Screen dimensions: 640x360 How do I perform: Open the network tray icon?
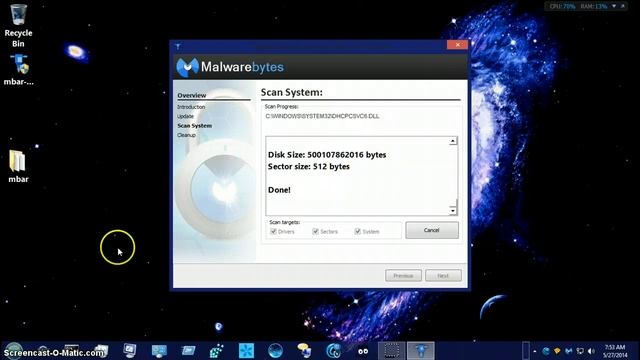pos(580,351)
